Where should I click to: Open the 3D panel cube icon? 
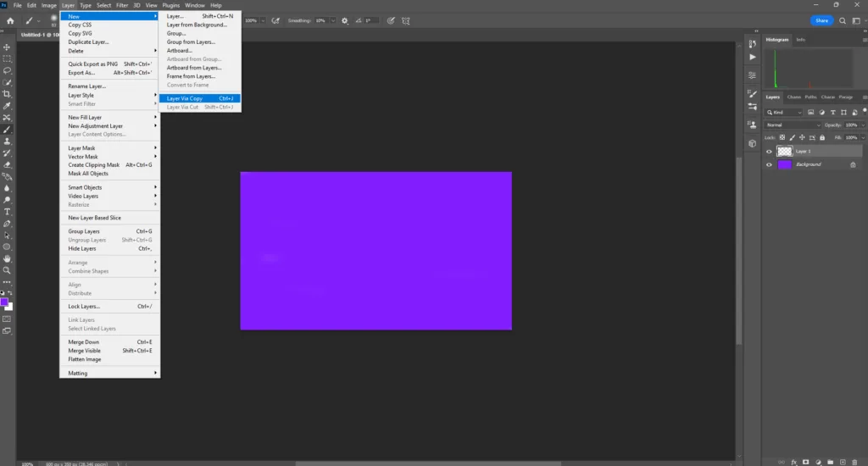(x=753, y=143)
